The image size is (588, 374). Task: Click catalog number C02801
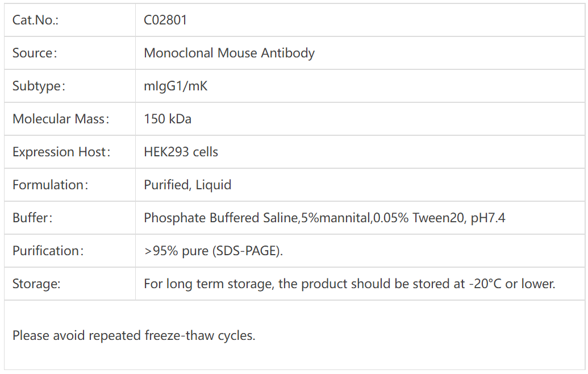(165, 20)
